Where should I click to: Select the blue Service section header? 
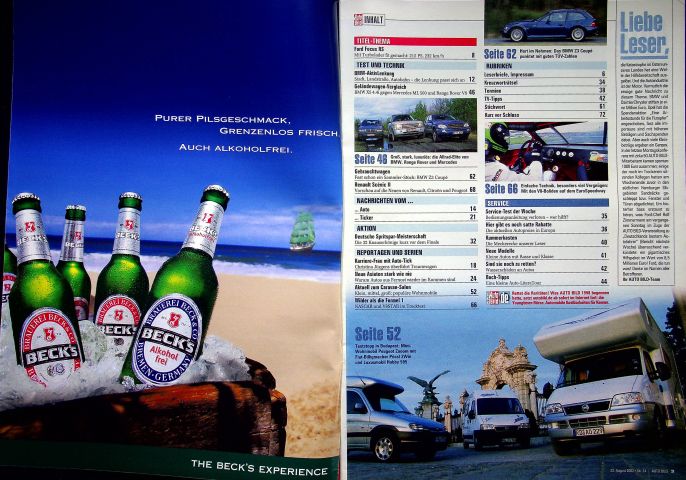point(546,203)
